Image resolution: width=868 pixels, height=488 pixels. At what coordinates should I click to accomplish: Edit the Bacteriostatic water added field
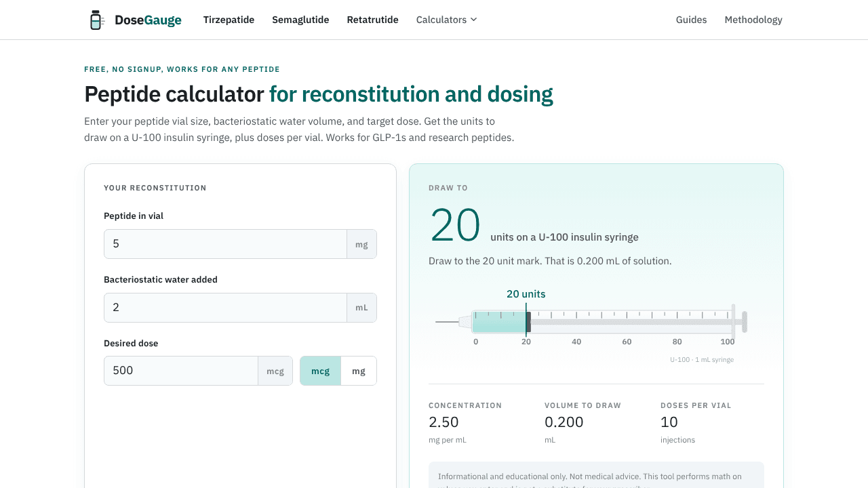point(225,308)
